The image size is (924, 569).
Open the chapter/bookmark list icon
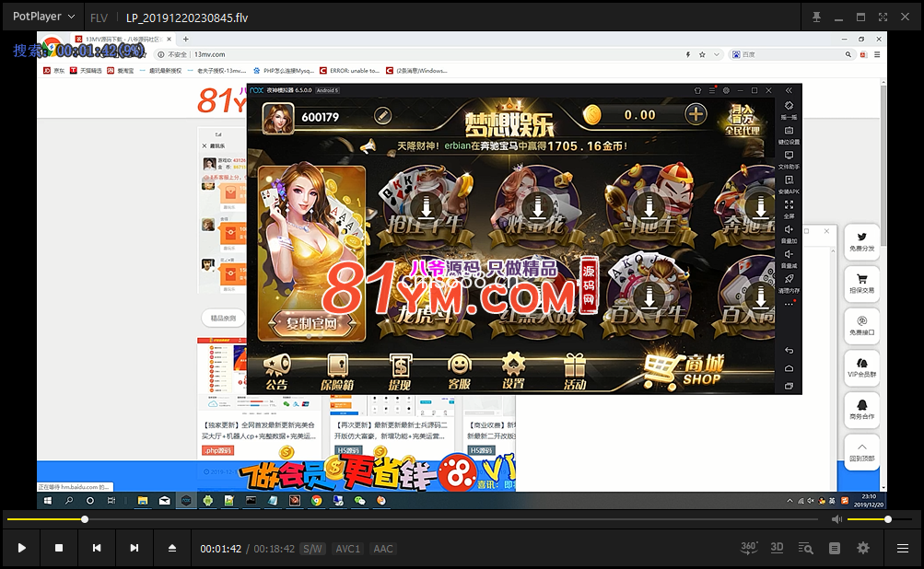835,549
